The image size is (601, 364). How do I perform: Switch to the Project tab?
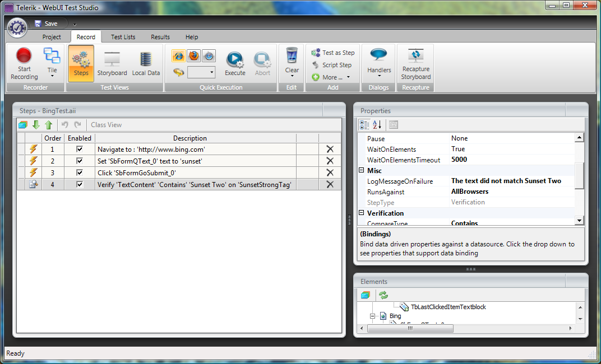point(52,37)
